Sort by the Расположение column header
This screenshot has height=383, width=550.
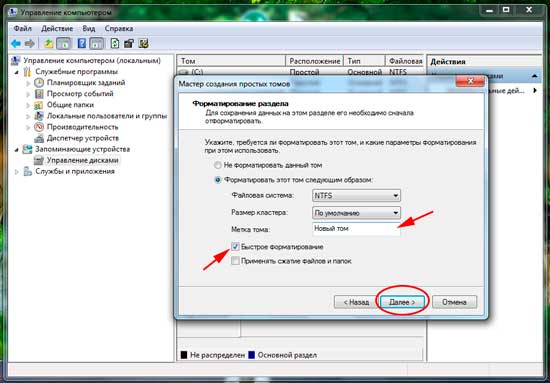click(x=315, y=61)
